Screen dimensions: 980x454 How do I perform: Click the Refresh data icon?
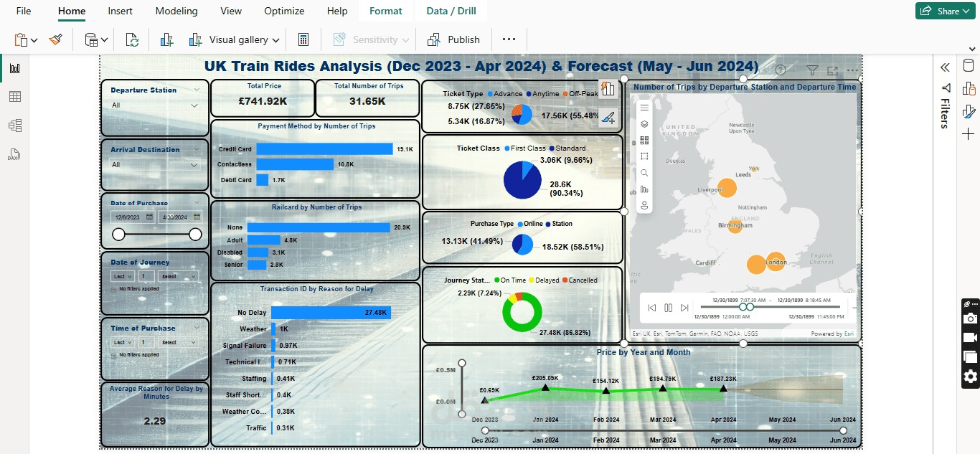(132, 39)
